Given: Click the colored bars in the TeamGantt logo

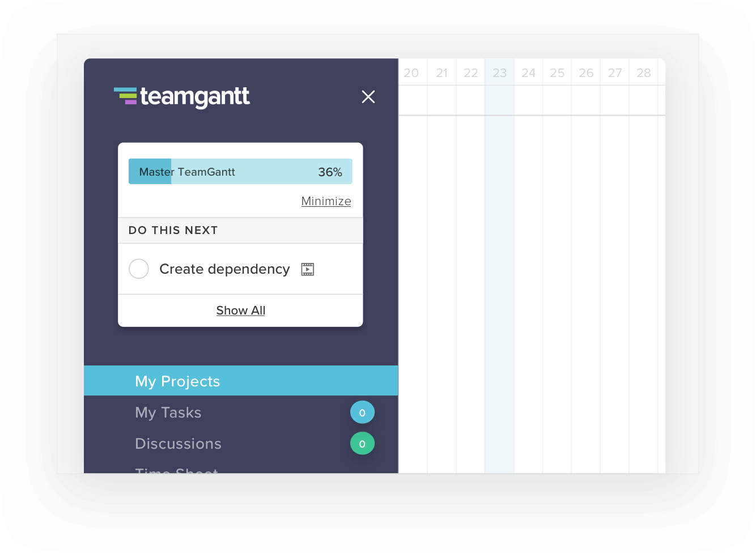Looking at the screenshot, I should coord(124,95).
